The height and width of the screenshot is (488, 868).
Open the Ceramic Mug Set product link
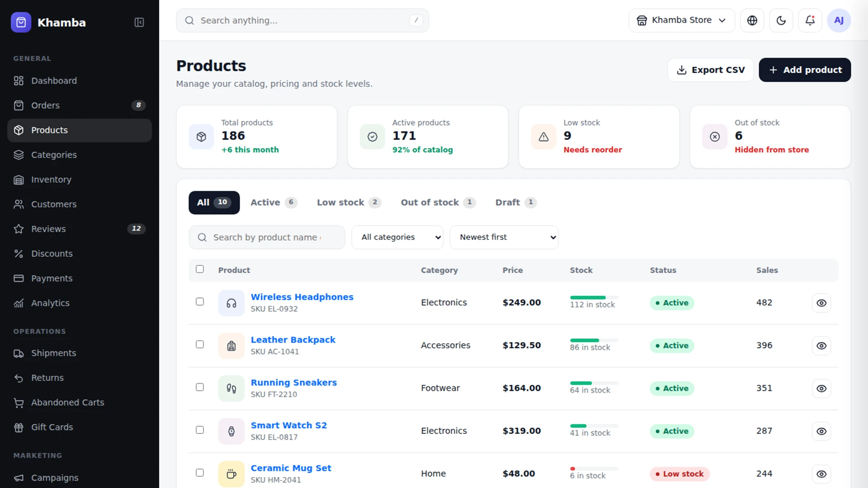(x=291, y=468)
